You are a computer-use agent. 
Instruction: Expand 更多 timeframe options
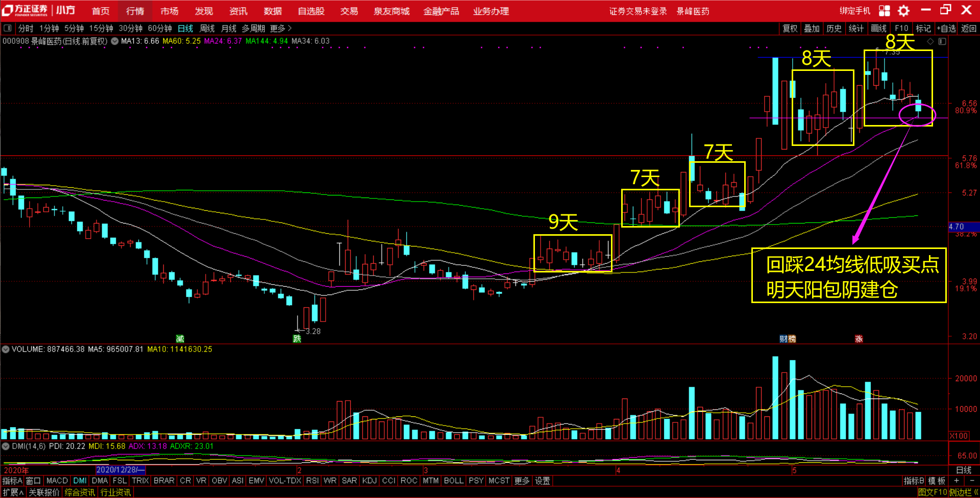pyautogui.click(x=281, y=29)
